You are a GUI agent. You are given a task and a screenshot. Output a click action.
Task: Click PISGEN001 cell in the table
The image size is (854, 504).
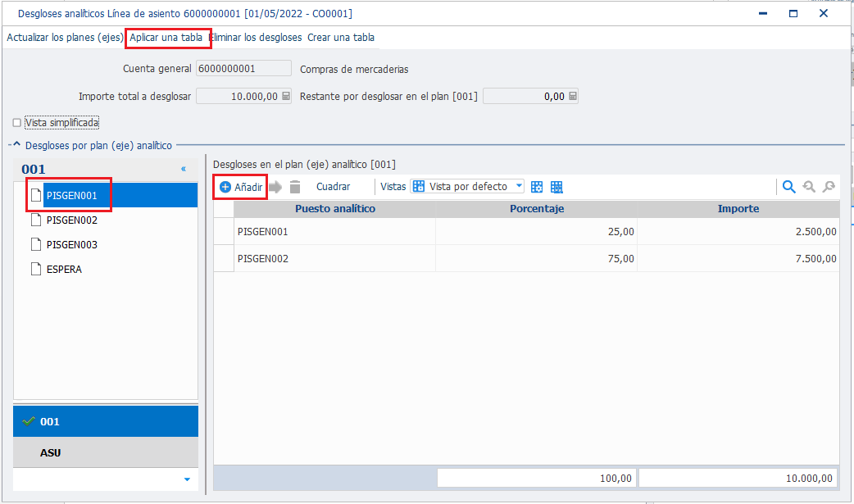point(335,232)
